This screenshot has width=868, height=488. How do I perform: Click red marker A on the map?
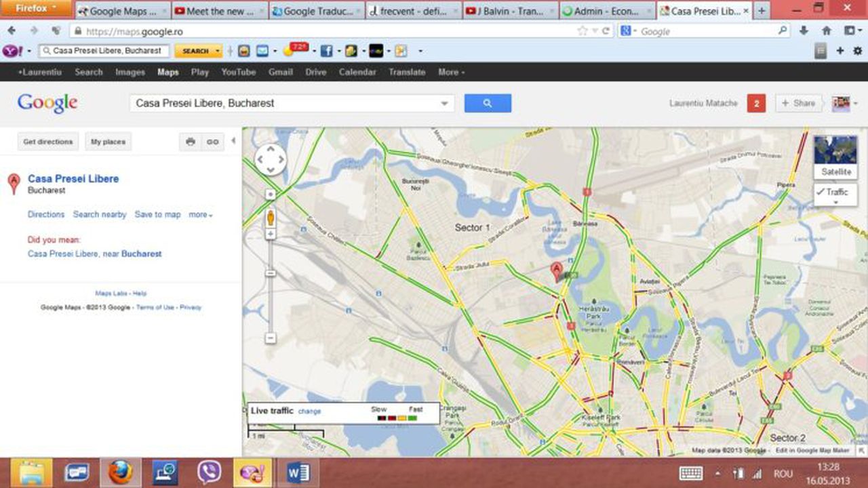tap(556, 272)
